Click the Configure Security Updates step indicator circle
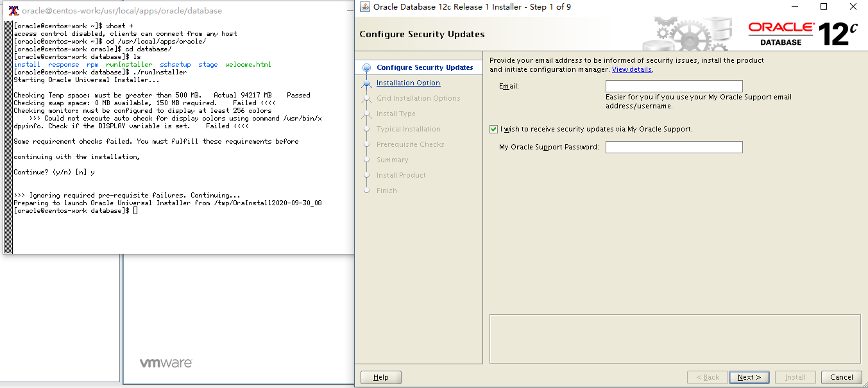This screenshot has width=868, height=388. [x=366, y=67]
